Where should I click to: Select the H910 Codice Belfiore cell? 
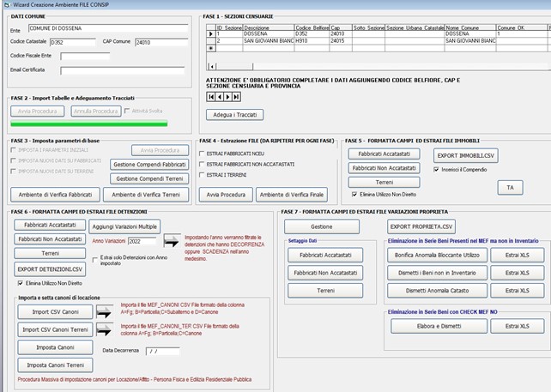(312, 41)
